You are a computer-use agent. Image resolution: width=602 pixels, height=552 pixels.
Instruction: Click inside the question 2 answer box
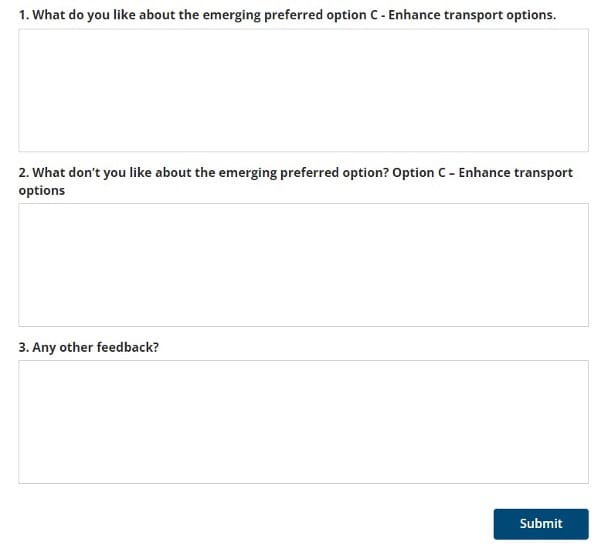(303, 265)
